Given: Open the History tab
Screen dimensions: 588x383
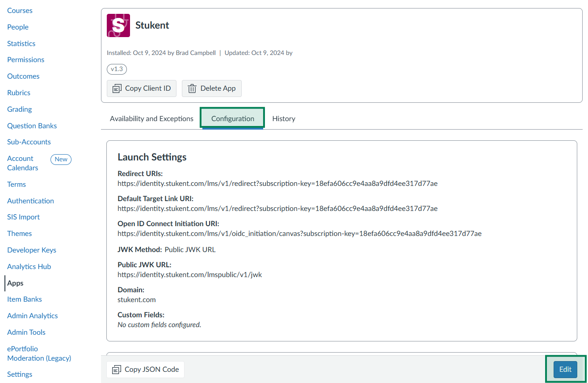Looking at the screenshot, I should (x=284, y=118).
